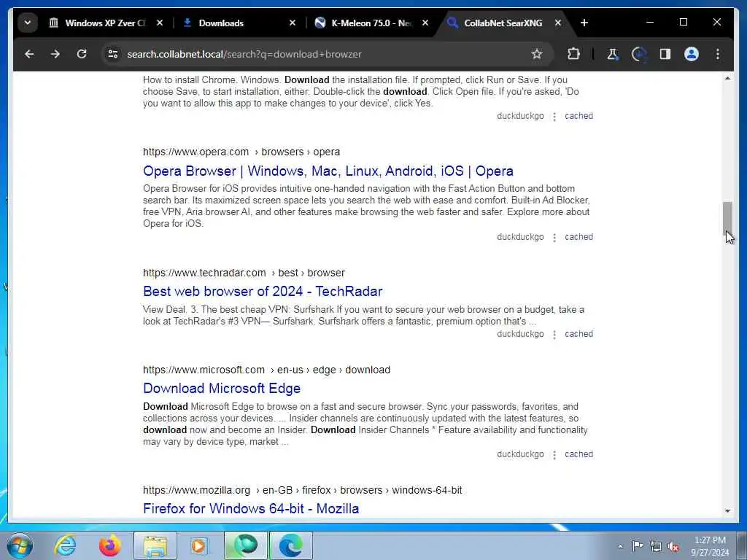Open the Action Center flag icon
Viewport: 747px width, 560px height.
click(x=638, y=545)
